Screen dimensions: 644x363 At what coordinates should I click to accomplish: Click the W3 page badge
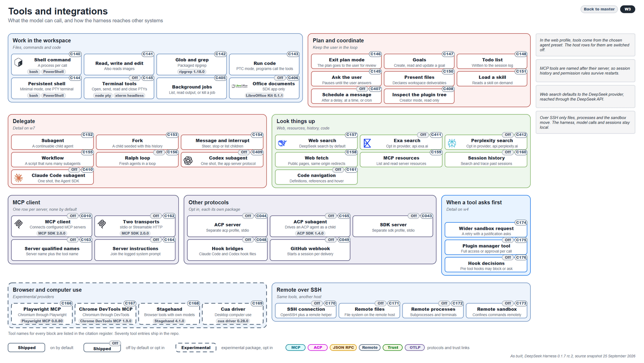pyautogui.click(x=628, y=9)
